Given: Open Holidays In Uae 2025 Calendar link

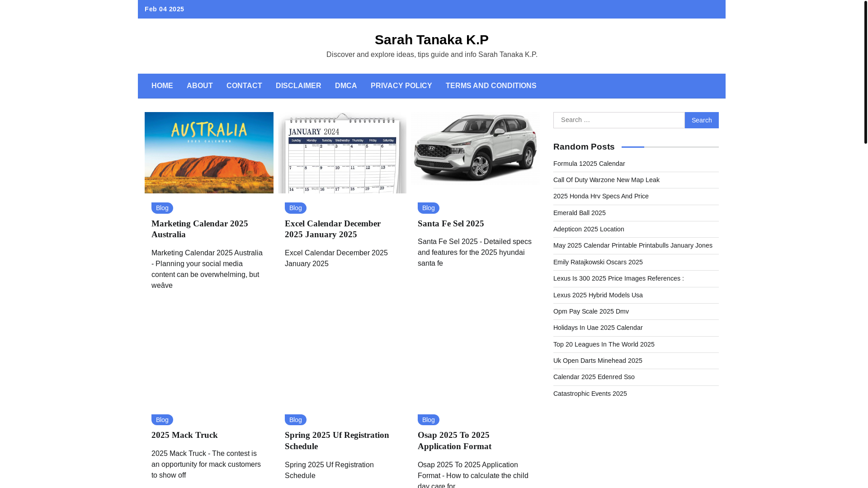Looking at the screenshot, I should 598,328.
